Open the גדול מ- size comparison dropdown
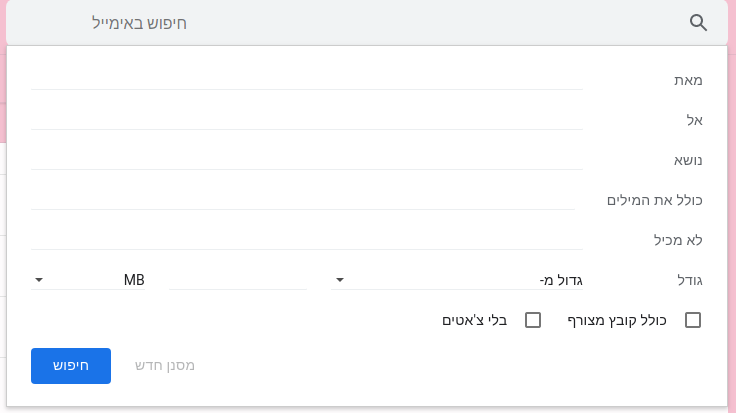This screenshot has height=413, width=736. click(457, 280)
